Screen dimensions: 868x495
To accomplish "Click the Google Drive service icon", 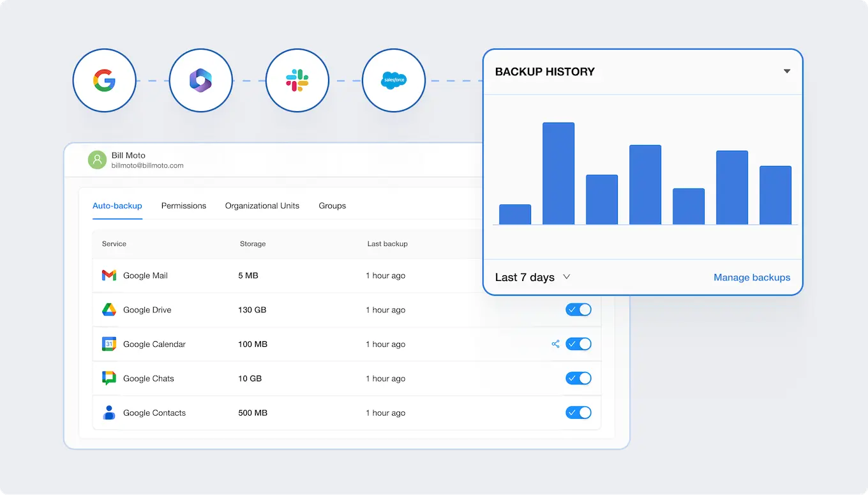I will 108,310.
